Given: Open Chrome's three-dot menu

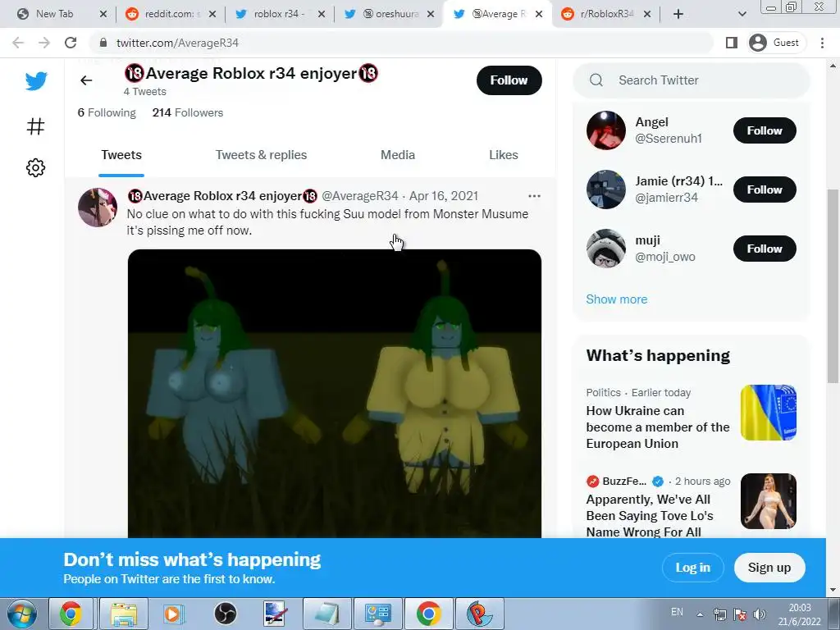Looking at the screenshot, I should tap(822, 43).
